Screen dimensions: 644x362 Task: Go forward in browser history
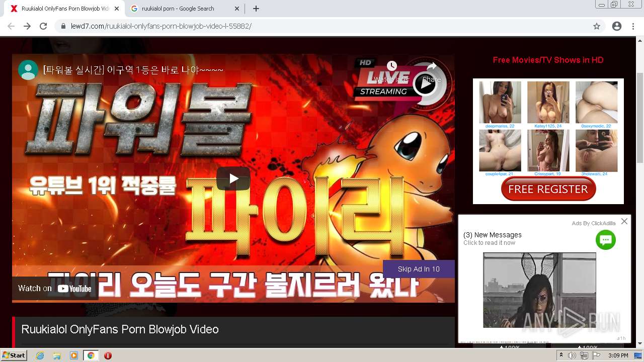click(x=27, y=26)
